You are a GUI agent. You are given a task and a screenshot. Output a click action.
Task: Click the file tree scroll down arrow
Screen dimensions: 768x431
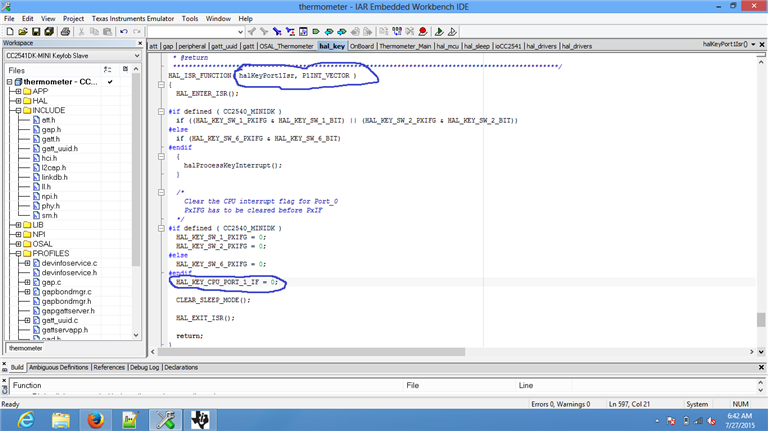pyautogui.click(x=136, y=335)
